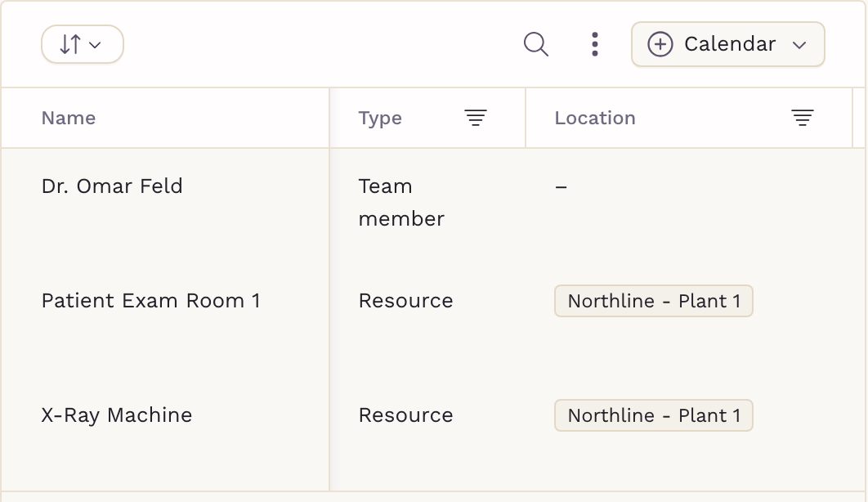
Task: Expand the Calendar button chevron
Action: tap(799, 45)
